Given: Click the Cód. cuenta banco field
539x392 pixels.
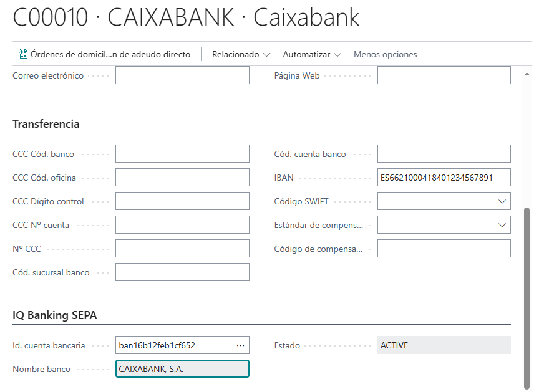Looking at the screenshot, I should pos(444,153).
